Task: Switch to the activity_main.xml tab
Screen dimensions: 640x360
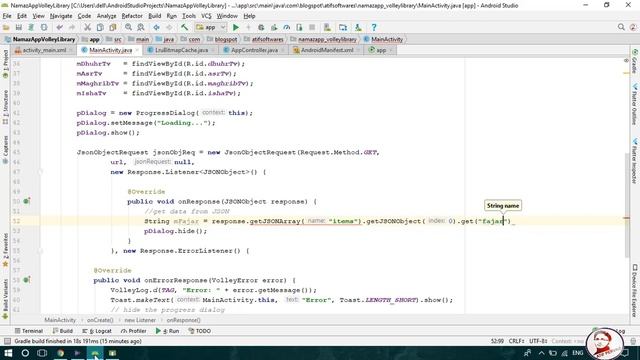Action: click(x=44, y=50)
